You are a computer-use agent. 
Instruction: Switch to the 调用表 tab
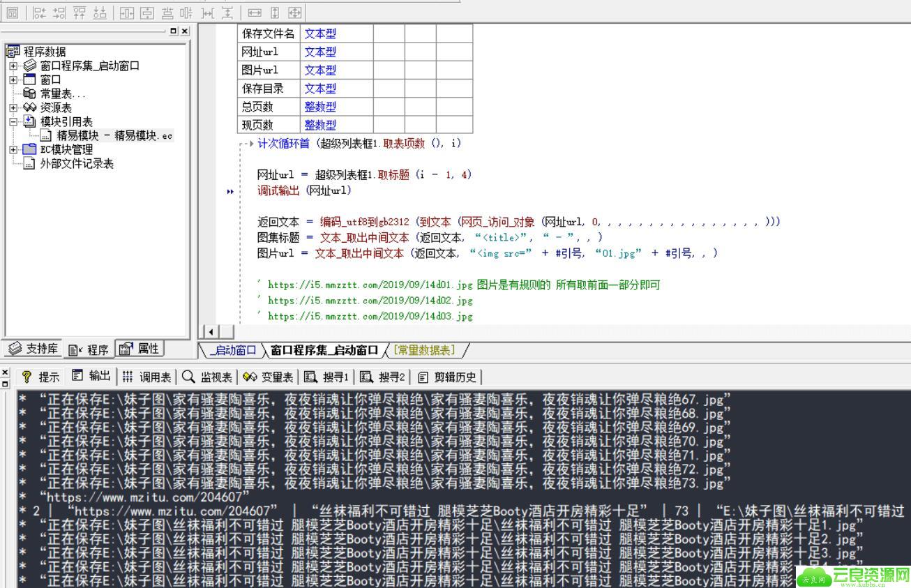click(x=146, y=377)
